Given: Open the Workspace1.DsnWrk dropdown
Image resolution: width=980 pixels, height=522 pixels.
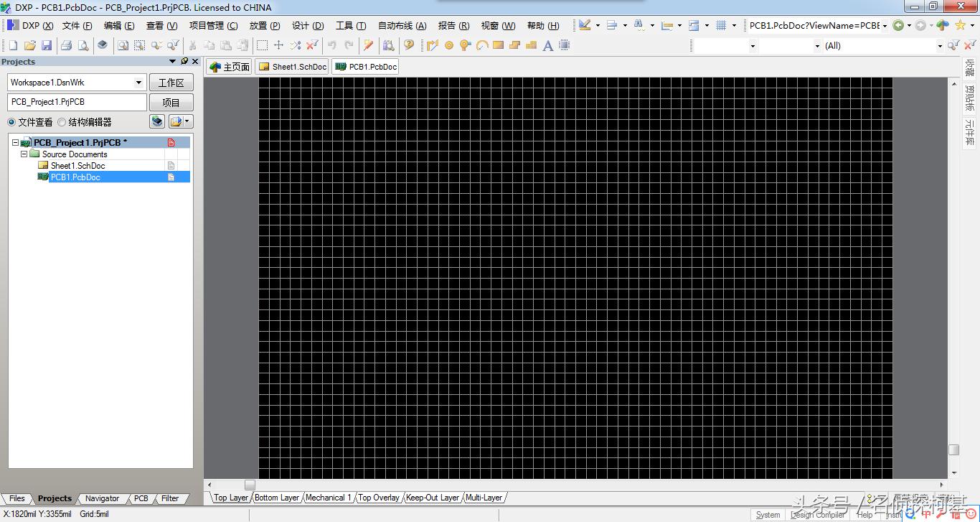Looking at the screenshot, I should (138, 83).
